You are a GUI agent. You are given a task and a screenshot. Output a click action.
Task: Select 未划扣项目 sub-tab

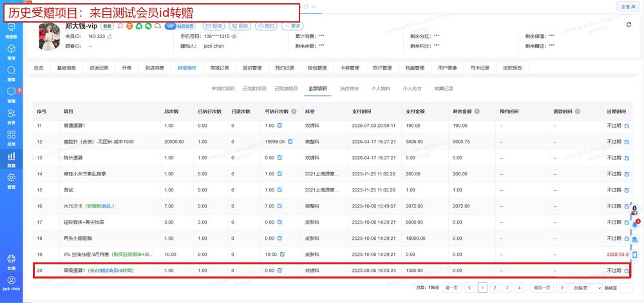coord(223,89)
